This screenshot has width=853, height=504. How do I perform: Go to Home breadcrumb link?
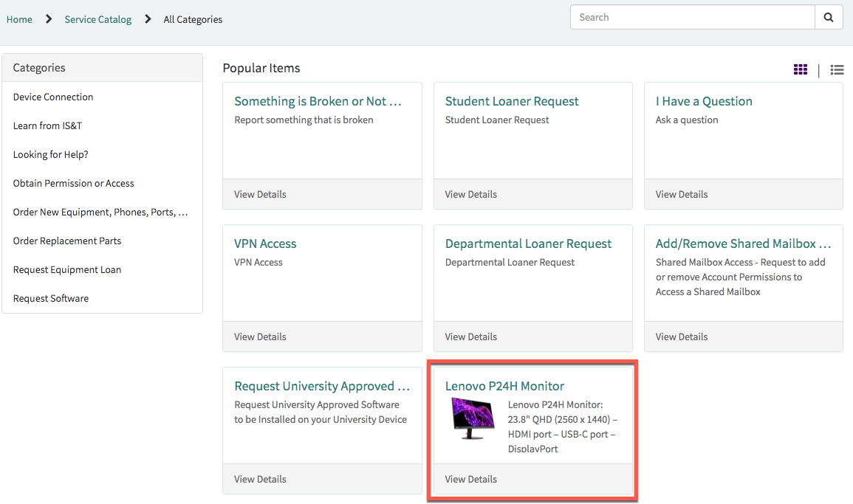pyautogui.click(x=19, y=19)
